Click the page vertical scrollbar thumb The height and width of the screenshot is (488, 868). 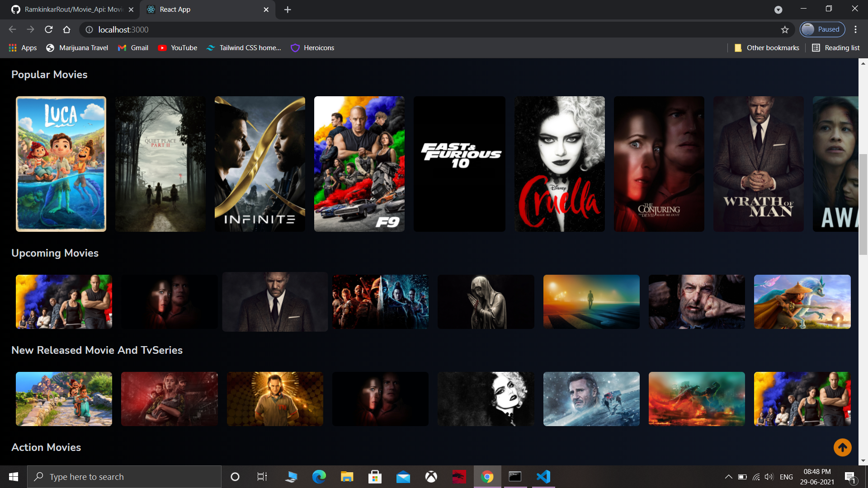coord(863,204)
